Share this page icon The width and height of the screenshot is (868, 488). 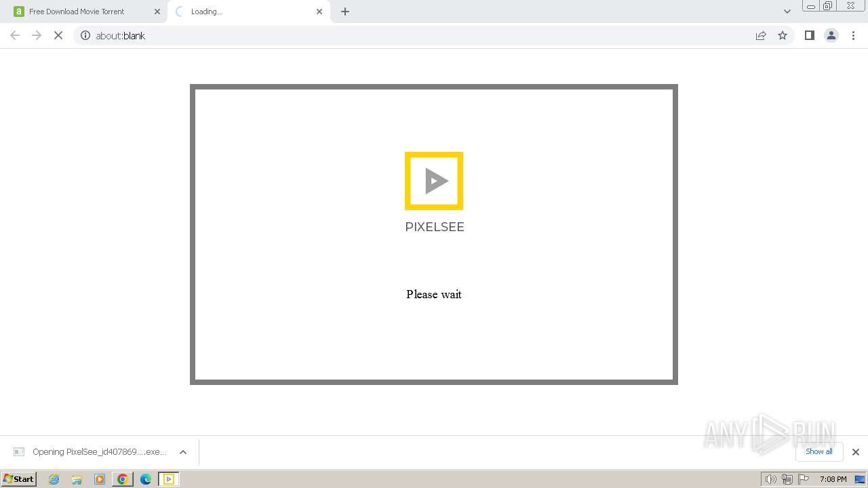tap(761, 35)
